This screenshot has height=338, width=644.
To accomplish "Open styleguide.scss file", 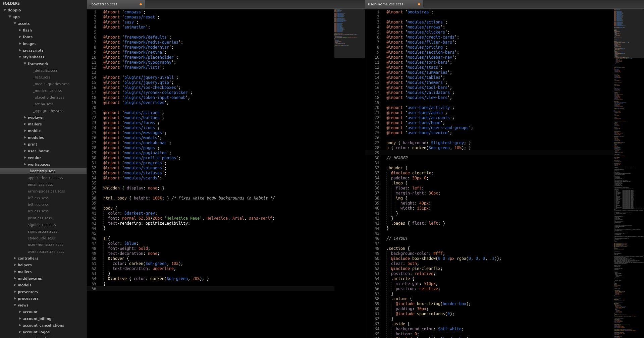I will (x=41, y=238).
